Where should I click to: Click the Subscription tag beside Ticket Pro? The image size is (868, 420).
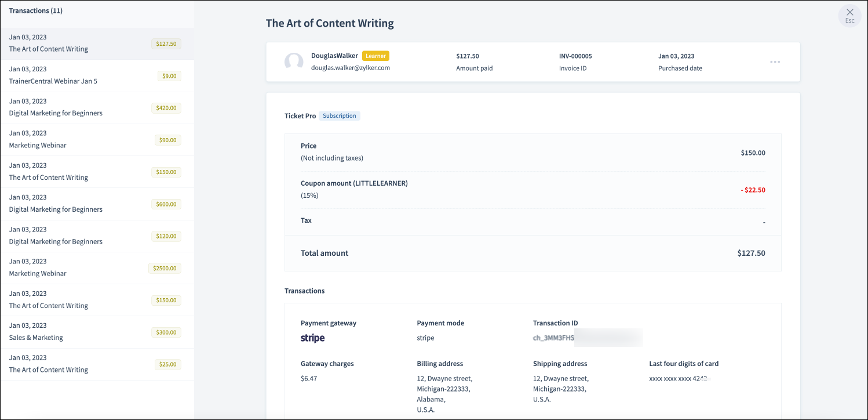pyautogui.click(x=340, y=116)
